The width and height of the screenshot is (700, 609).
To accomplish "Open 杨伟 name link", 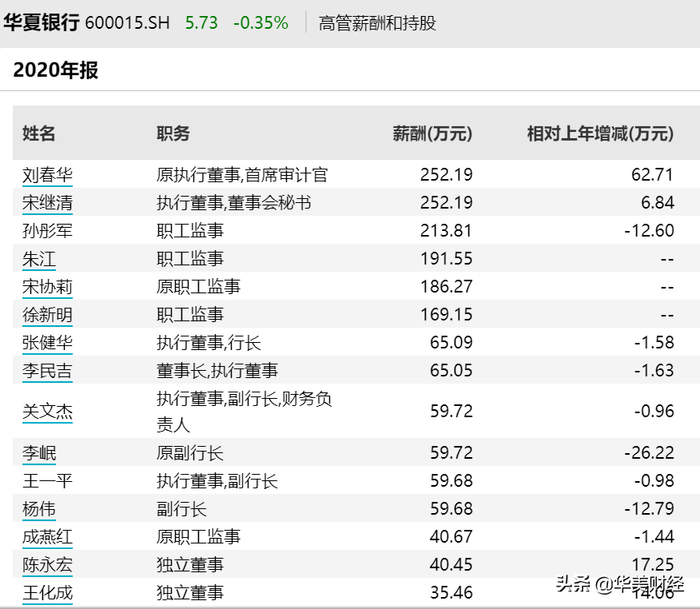I will pos(39,509).
